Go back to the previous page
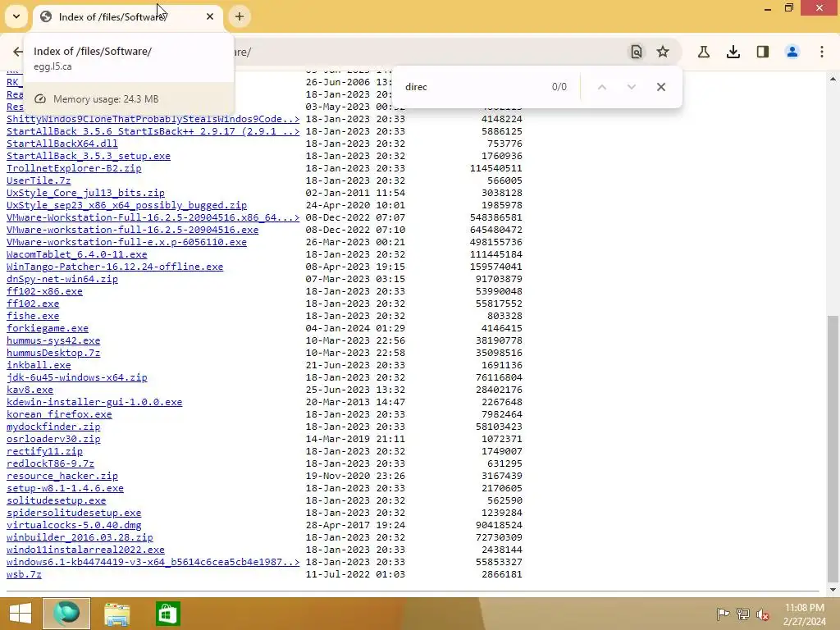The height and width of the screenshot is (630, 840). [18, 52]
